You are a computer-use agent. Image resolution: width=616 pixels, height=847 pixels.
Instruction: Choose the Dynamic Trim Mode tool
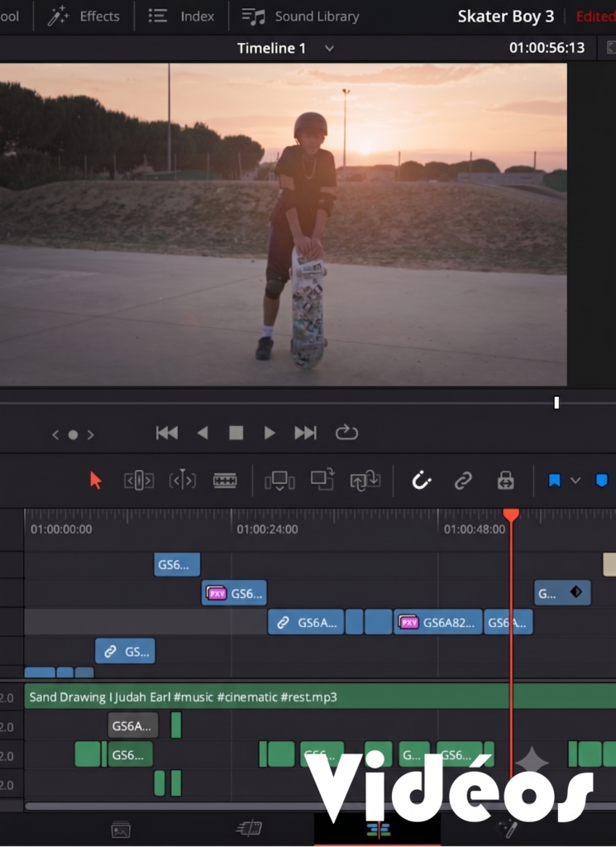click(x=182, y=480)
